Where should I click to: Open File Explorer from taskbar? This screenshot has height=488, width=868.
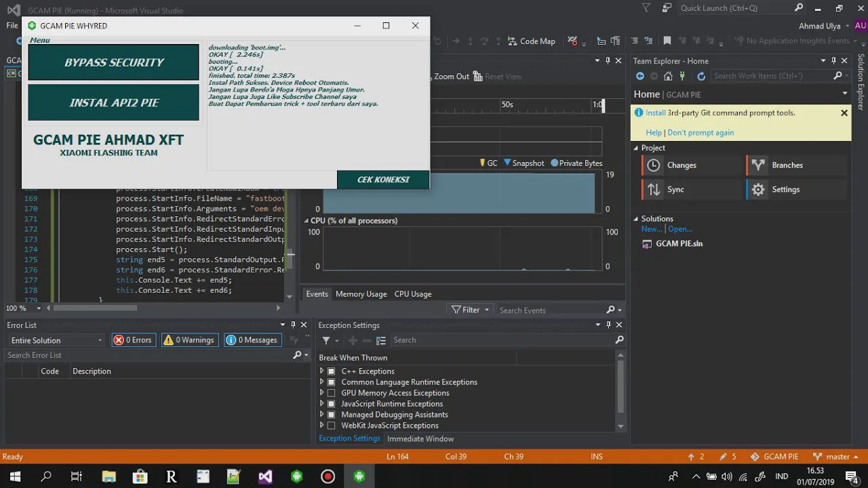click(x=108, y=476)
